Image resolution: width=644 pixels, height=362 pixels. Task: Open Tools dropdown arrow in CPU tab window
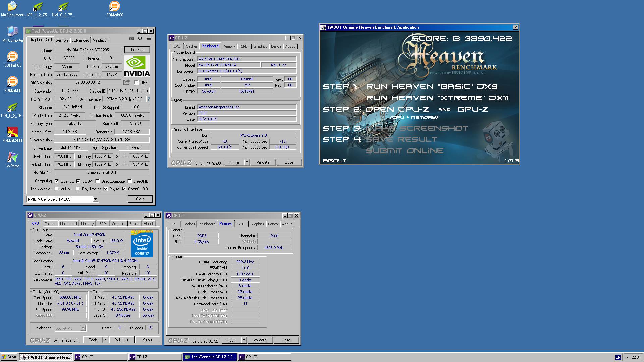pyautogui.click(x=105, y=340)
